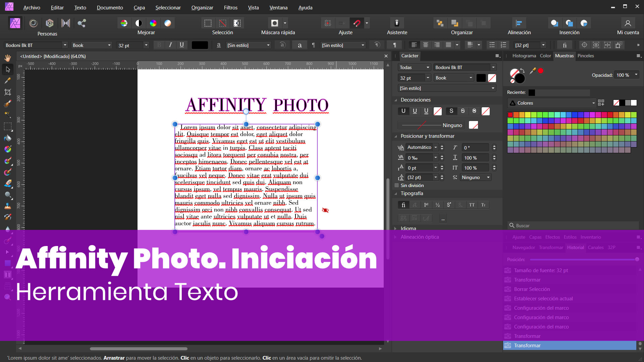This screenshot has height=362, width=644.
Task: Click the Deselect selection icon
Action: coord(223,23)
